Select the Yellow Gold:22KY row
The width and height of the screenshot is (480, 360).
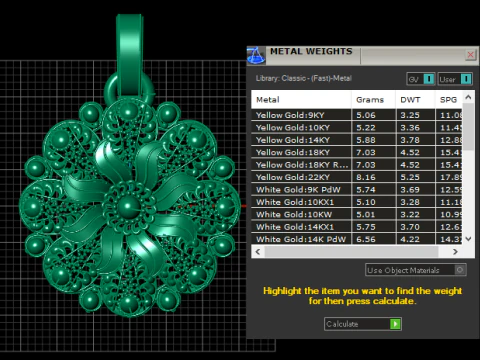[x=357, y=177]
